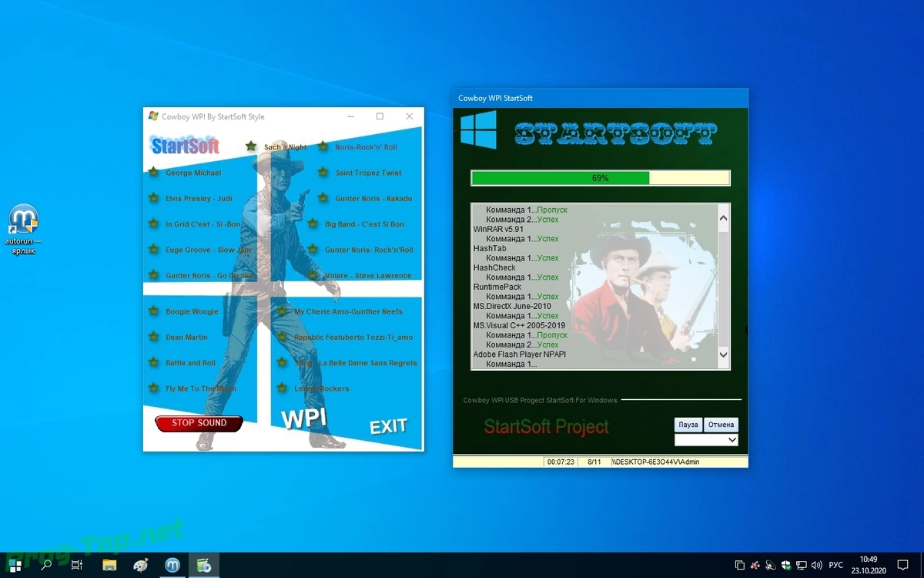Viewport: 924px width, 578px height.
Task: Click the star next to Such a Night
Action: [x=251, y=146]
